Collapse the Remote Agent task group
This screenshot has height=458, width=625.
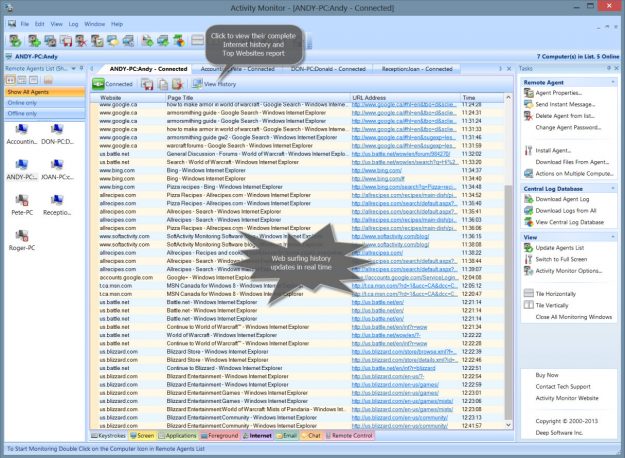click(x=612, y=81)
